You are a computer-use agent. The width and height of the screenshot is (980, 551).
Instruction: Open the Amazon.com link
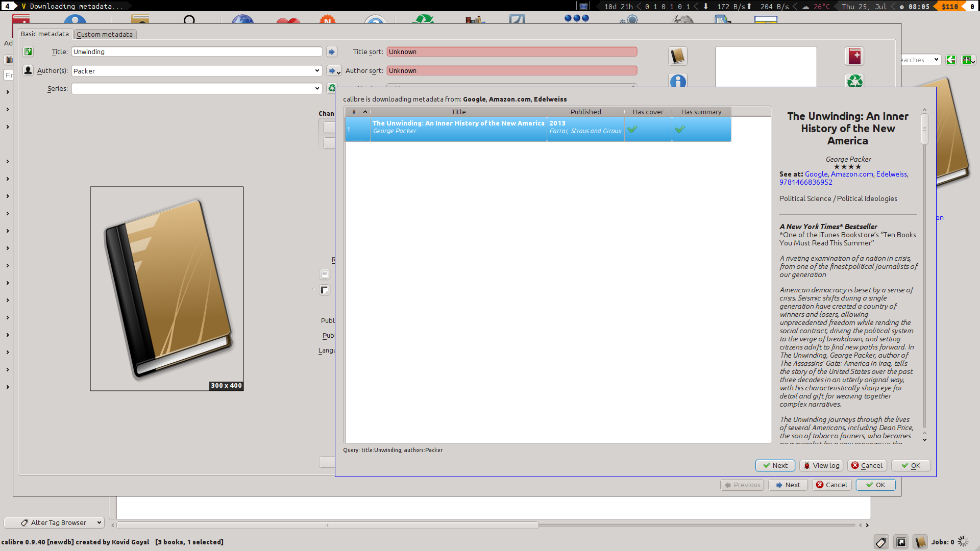(x=852, y=174)
